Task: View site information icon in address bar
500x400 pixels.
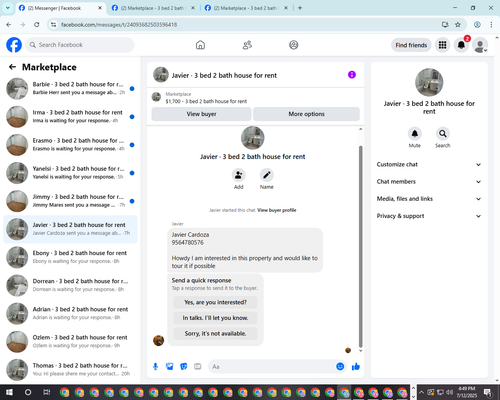Action: pos(53,24)
